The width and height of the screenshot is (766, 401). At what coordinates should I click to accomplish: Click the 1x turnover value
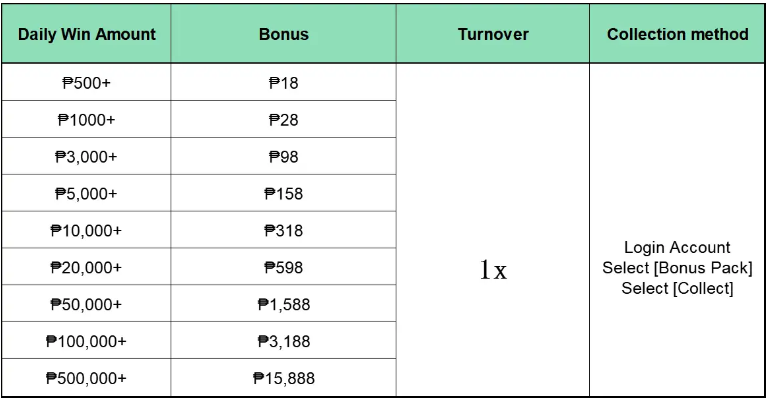[x=493, y=270]
